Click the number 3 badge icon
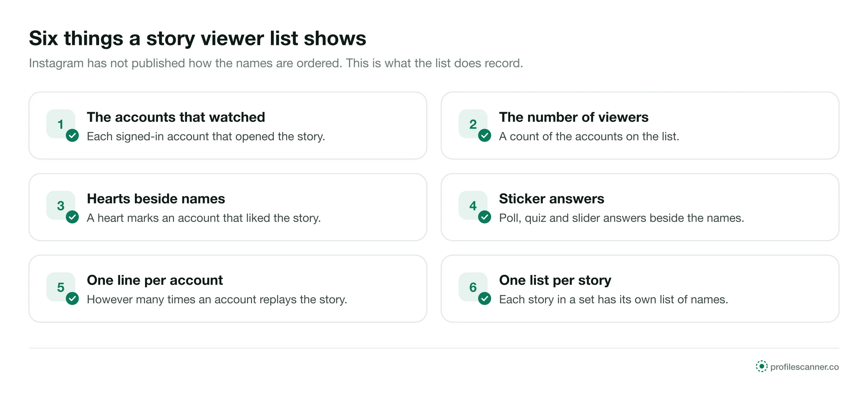Viewport: 868px width, 402px height. point(61,205)
